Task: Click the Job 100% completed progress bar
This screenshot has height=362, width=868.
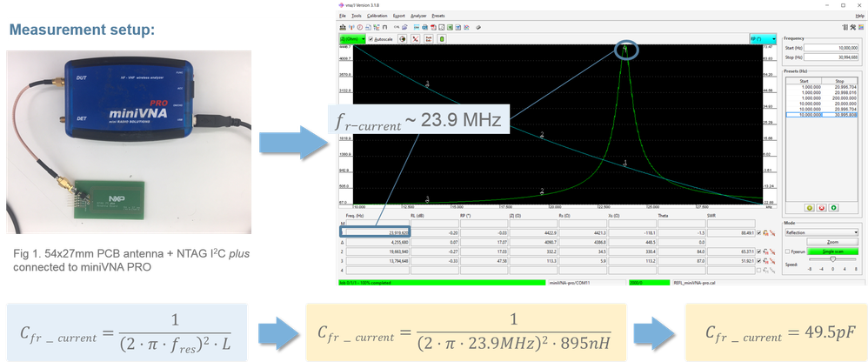Action: (442, 282)
